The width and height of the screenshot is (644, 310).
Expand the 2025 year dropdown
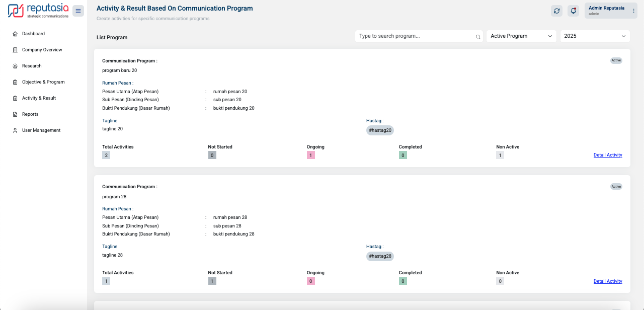point(595,36)
